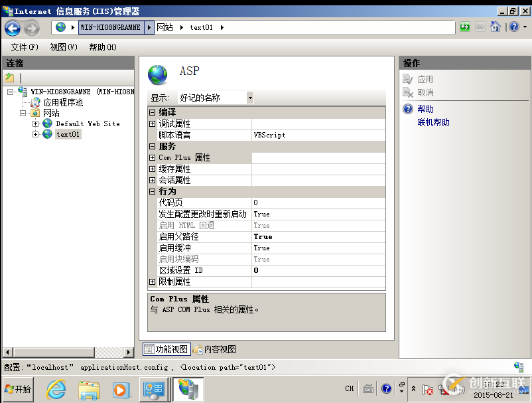Click the Forward navigation arrow
This screenshot has width=532, height=403.
coord(31,27)
